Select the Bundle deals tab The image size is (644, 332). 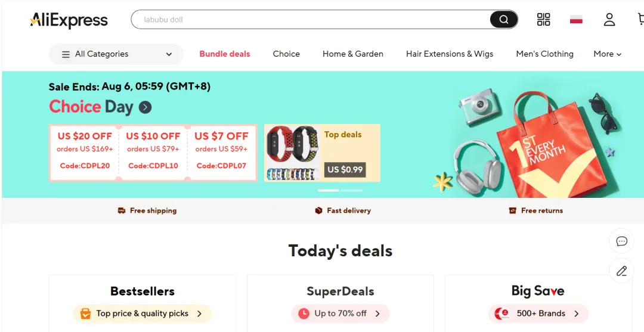[x=225, y=54]
